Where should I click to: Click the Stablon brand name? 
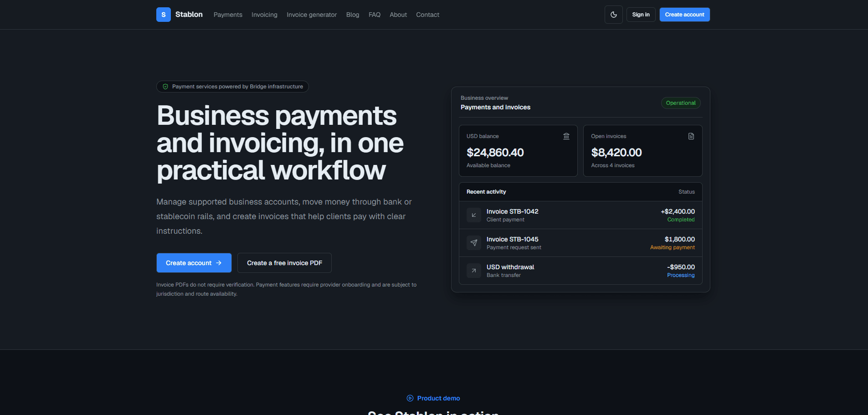[x=189, y=15]
